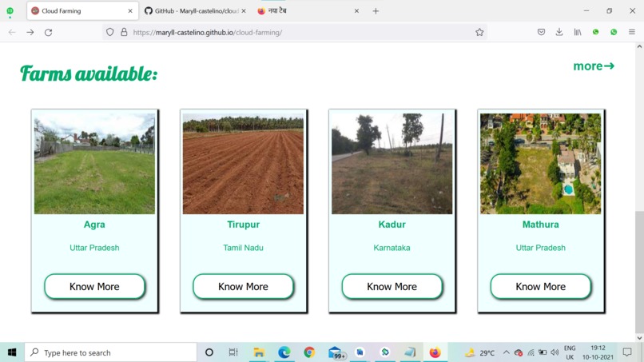
Task: Open the clock showing 19:12
Action: click(598, 352)
